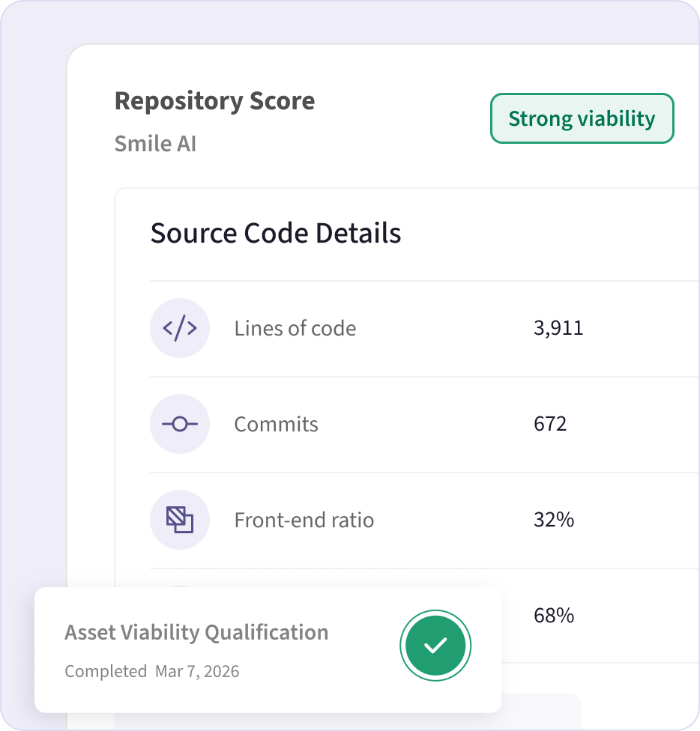Expand the Source Code Details section
Viewport: 700px width, 731px height.
276,233
